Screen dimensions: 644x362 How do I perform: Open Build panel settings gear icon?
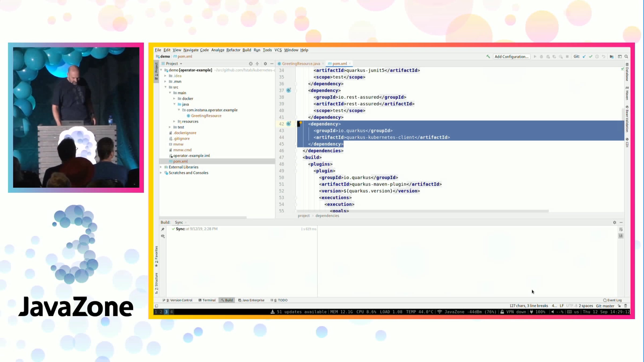pyautogui.click(x=614, y=222)
